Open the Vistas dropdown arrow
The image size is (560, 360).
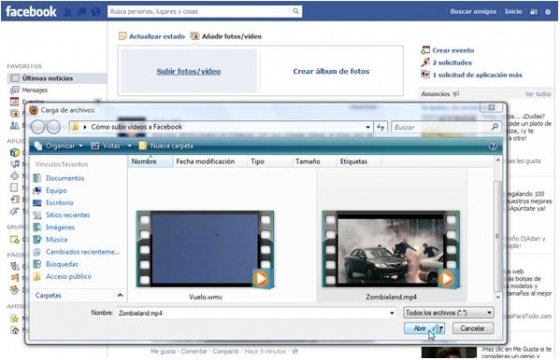(x=129, y=146)
